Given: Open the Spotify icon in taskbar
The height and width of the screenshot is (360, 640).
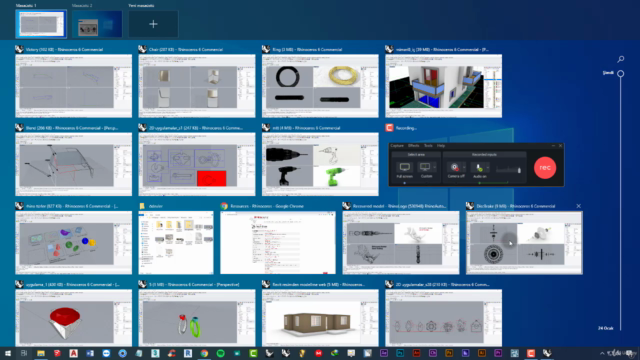Looking at the screenshot, I should (220, 353).
